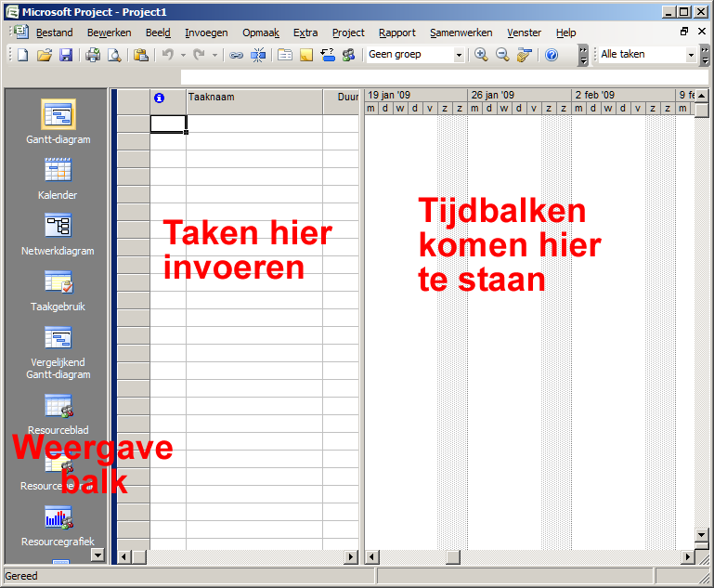Click the indicator info column header
714x588 pixels.
click(x=168, y=101)
